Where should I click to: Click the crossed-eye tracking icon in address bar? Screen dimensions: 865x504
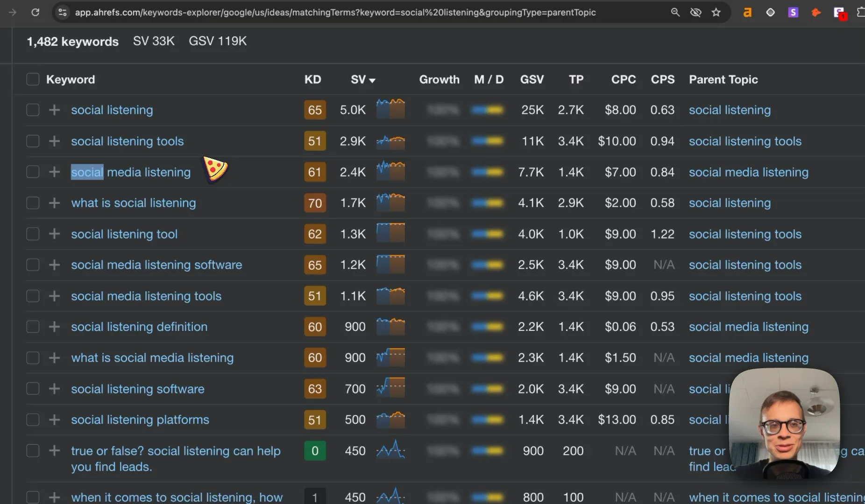695,13
